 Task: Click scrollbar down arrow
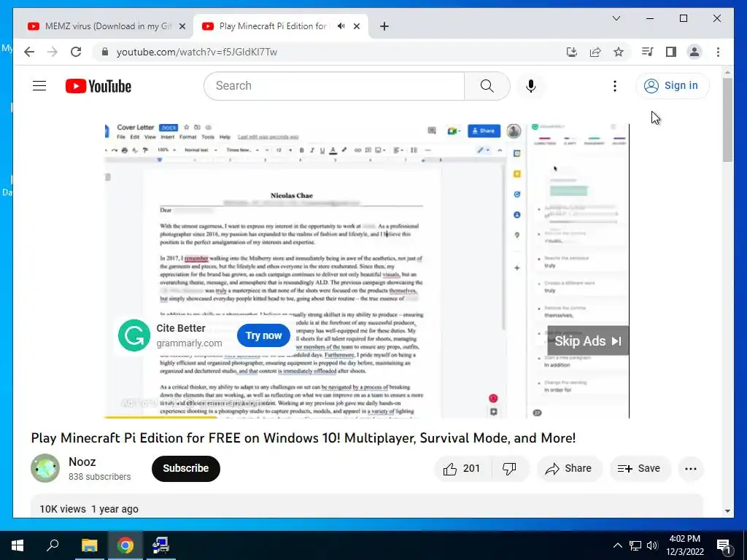coord(727,511)
